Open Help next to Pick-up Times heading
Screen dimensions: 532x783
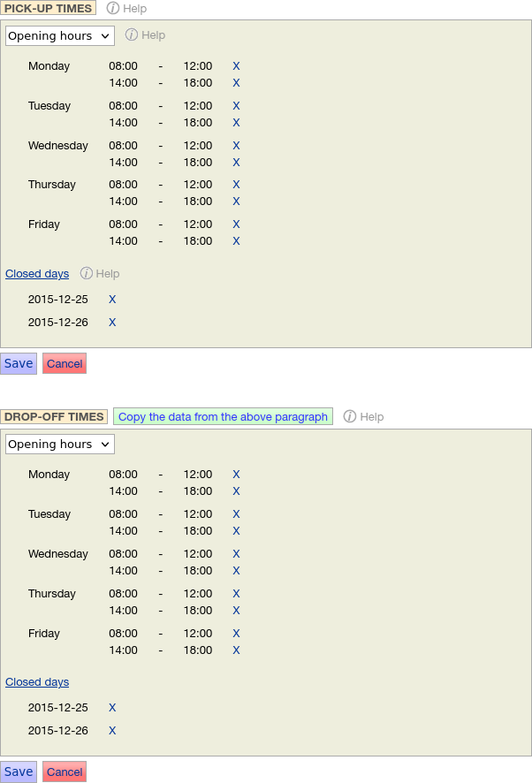point(126,9)
